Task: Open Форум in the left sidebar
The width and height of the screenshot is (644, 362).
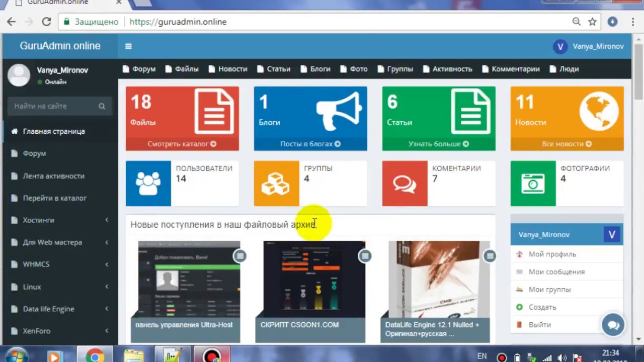Action: click(59, 153)
